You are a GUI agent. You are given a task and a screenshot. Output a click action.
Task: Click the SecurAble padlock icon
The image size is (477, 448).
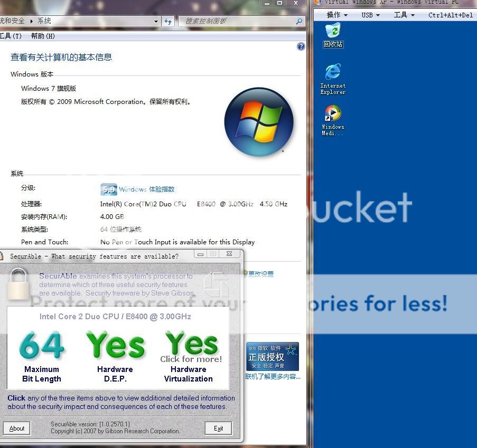(x=18, y=283)
